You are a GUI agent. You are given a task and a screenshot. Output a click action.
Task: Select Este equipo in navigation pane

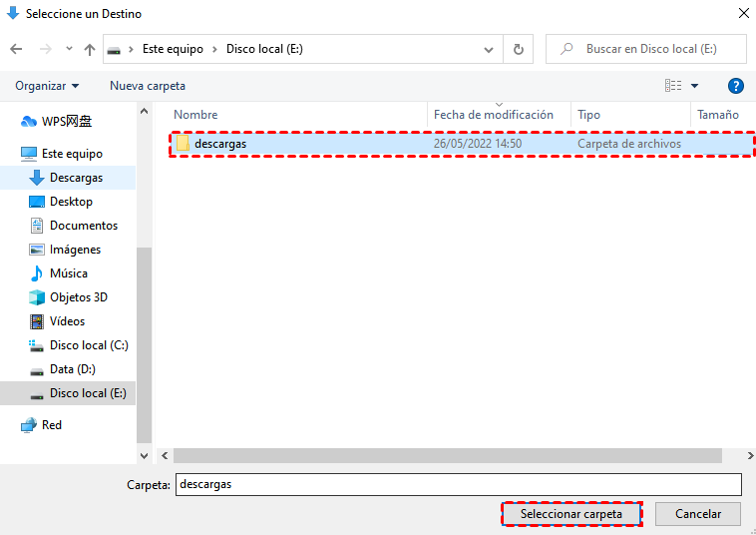(72, 154)
